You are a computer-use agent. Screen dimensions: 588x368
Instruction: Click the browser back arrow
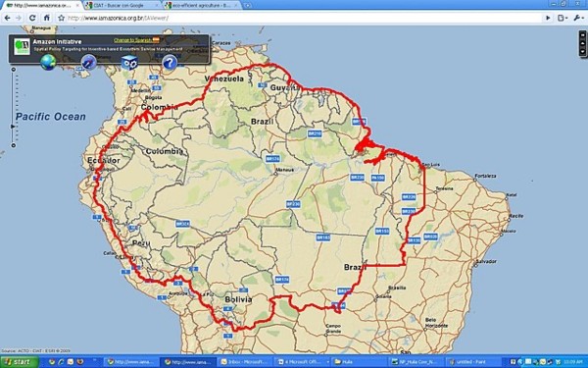click(x=8, y=18)
